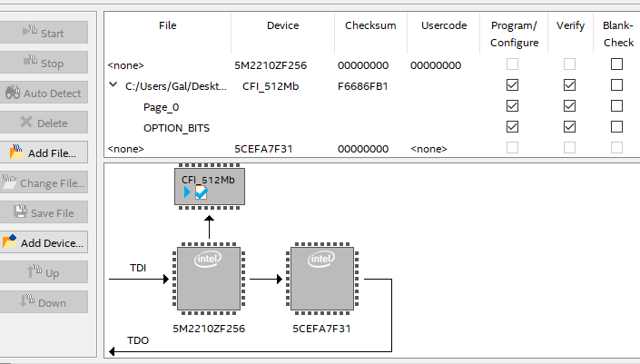The image size is (640, 364).
Task: Click the Change File button
Action: (x=44, y=182)
